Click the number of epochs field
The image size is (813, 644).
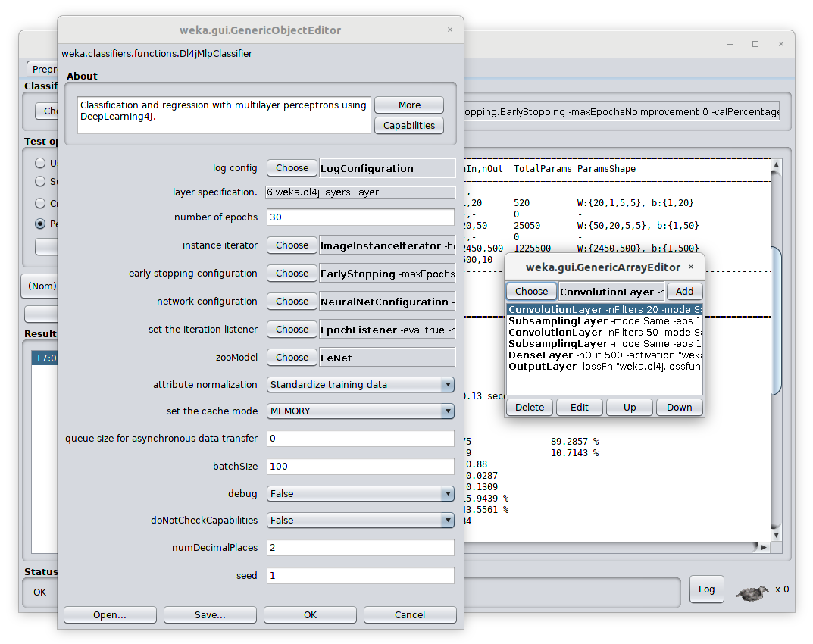tap(361, 217)
